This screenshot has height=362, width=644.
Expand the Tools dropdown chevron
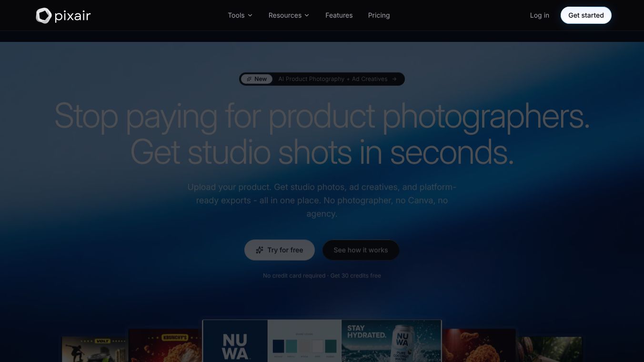click(x=250, y=16)
